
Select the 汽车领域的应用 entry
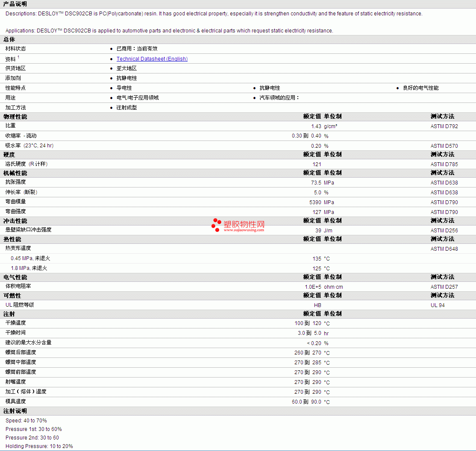coord(279,97)
